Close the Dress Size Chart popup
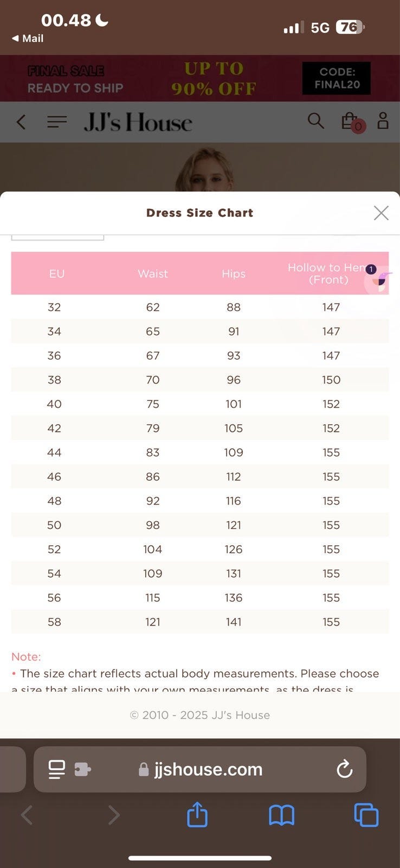The image size is (400, 868). [381, 213]
